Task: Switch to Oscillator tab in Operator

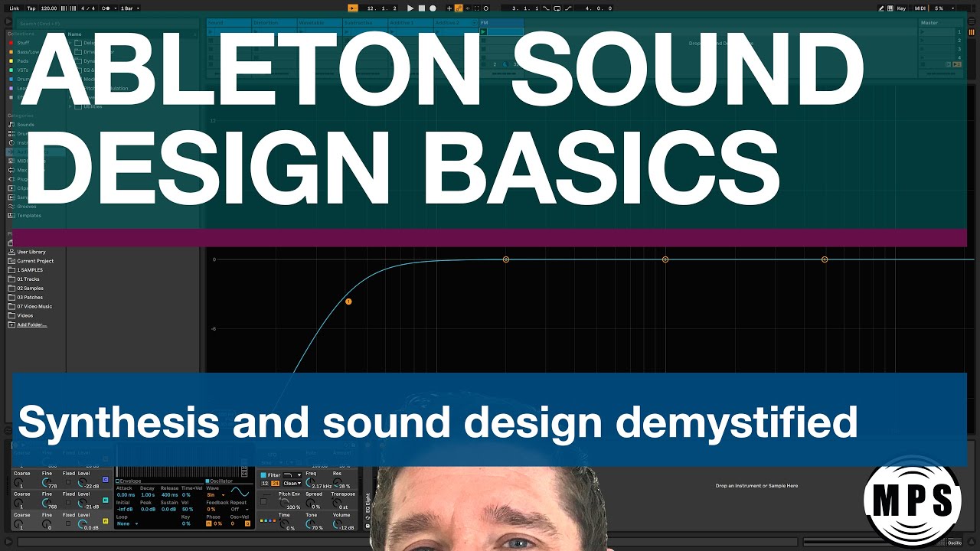Action: (219, 481)
